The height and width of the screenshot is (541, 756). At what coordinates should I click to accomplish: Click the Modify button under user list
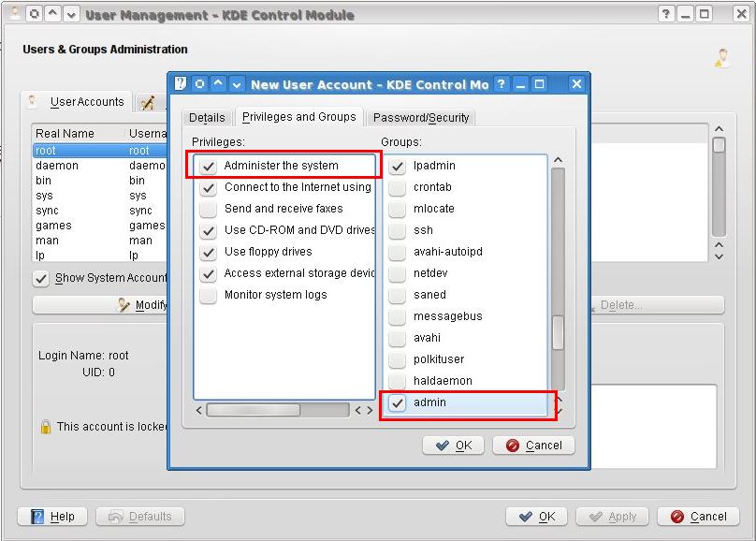pos(100,305)
